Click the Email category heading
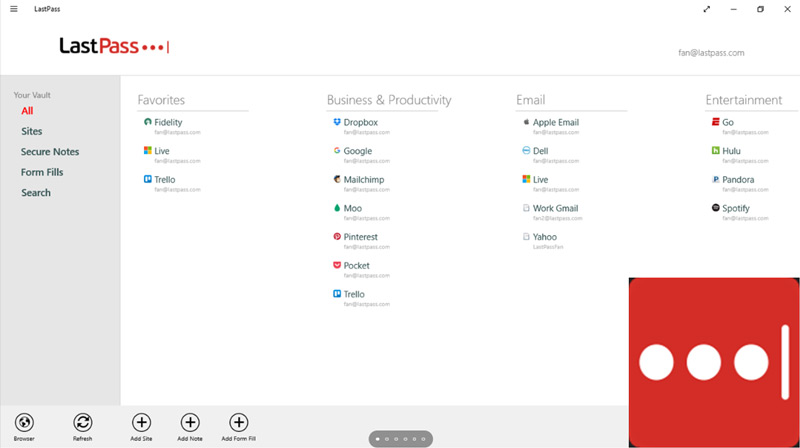Viewport: 800px width, 448px height. (531, 100)
